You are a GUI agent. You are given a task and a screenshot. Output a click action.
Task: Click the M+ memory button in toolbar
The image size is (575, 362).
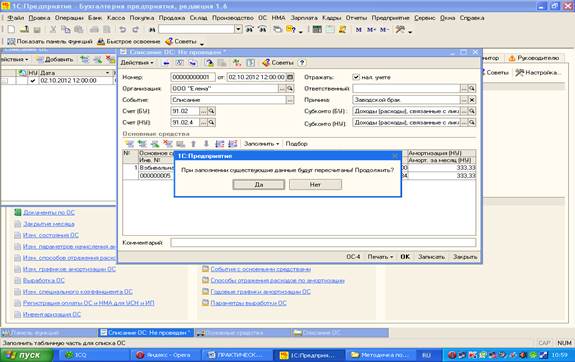[371, 29]
